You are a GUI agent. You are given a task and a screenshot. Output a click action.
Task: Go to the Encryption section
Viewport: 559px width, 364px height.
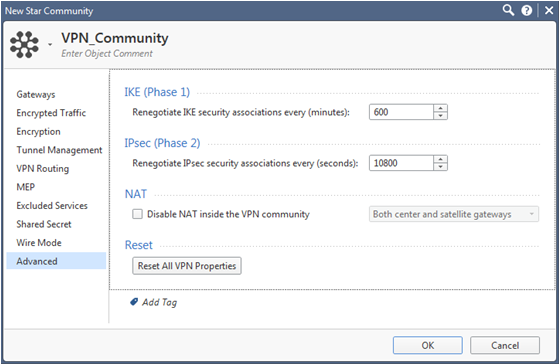[x=39, y=132]
